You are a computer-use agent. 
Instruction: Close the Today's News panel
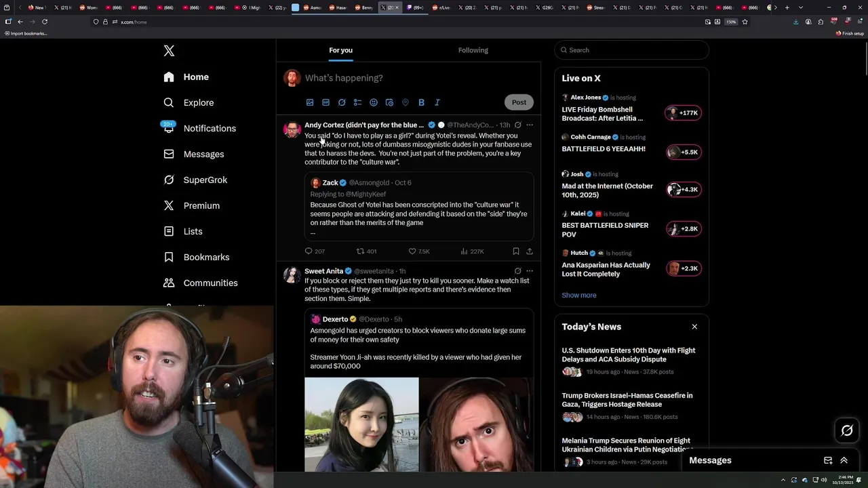pyautogui.click(x=694, y=327)
